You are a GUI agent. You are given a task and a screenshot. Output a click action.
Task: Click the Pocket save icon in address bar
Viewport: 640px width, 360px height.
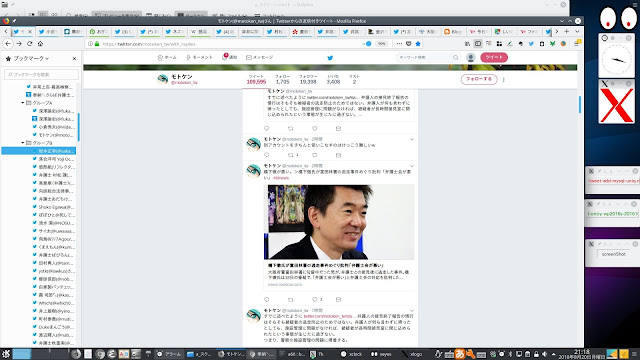(x=409, y=44)
